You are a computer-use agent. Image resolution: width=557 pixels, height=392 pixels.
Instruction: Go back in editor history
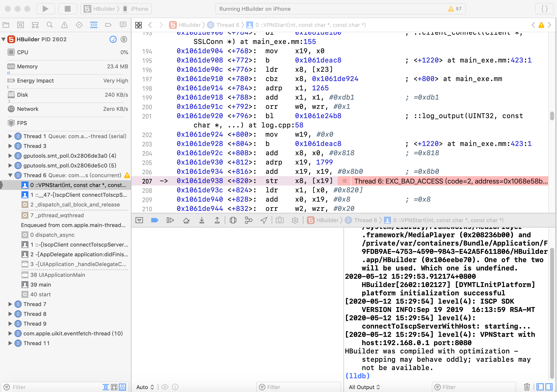point(150,25)
